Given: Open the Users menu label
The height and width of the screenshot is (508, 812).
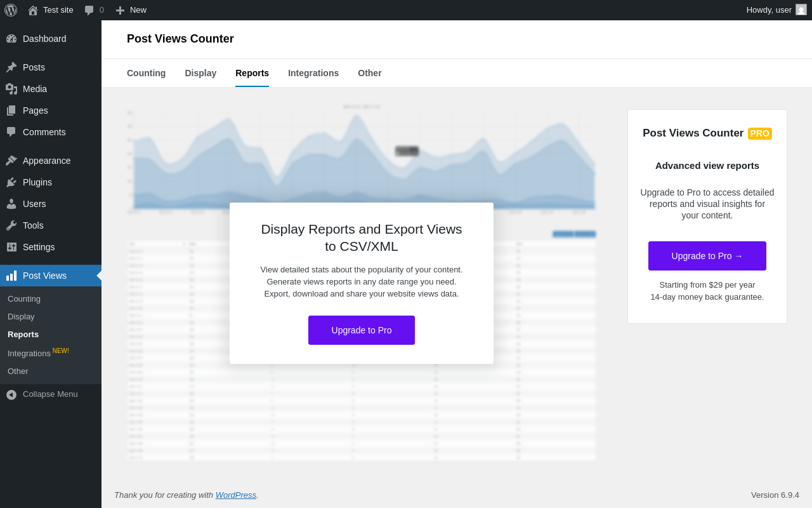Looking at the screenshot, I should pyautogui.click(x=34, y=204).
